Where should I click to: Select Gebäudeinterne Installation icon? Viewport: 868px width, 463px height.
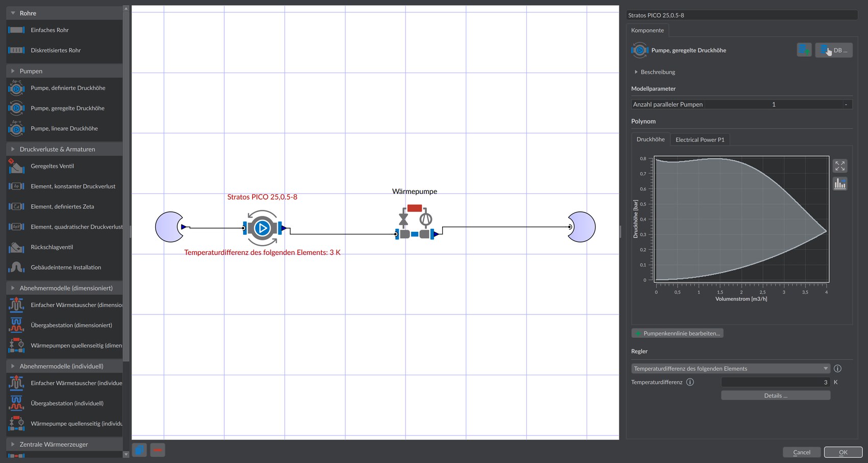pyautogui.click(x=16, y=267)
